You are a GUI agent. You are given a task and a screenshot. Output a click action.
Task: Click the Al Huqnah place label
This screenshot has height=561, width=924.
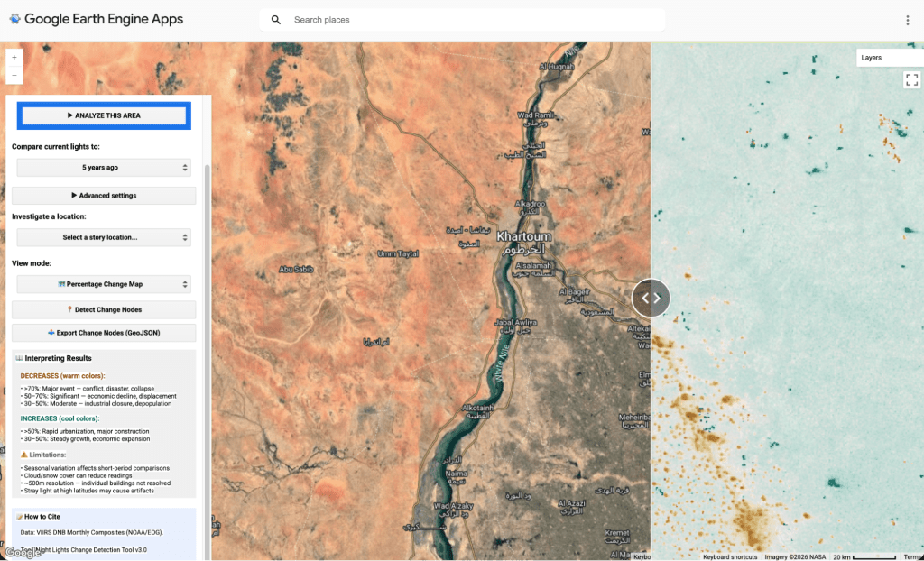[x=556, y=67]
